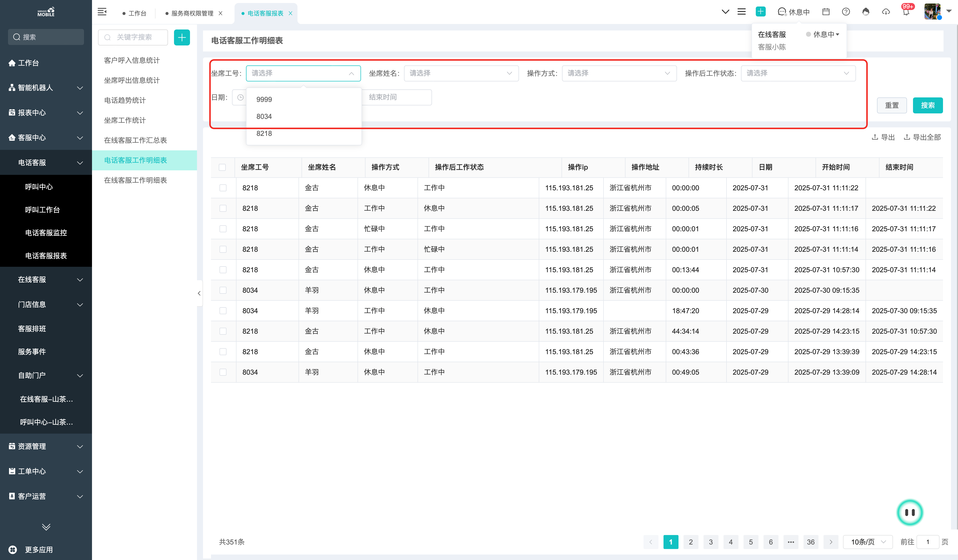Open 在线客服工作汇总表 report

click(135, 140)
